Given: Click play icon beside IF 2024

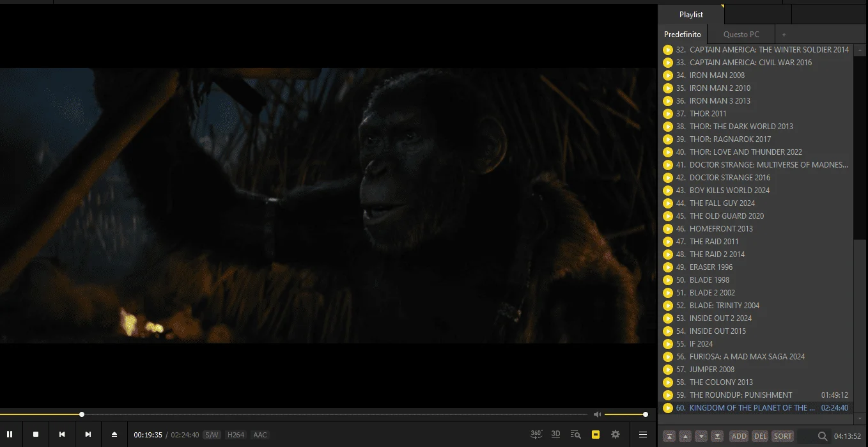Looking at the screenshot, I should coord(668,344).
